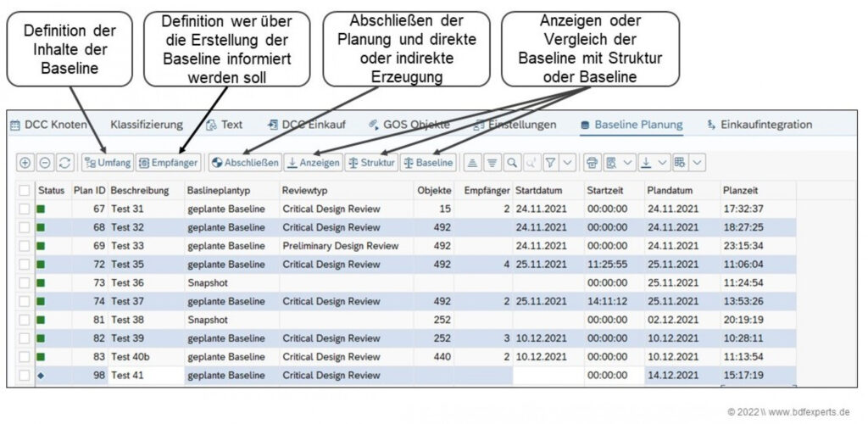
Task: Select the checkbox for Test 33 row
Action: pyautogui.click(x=25, y=246)
